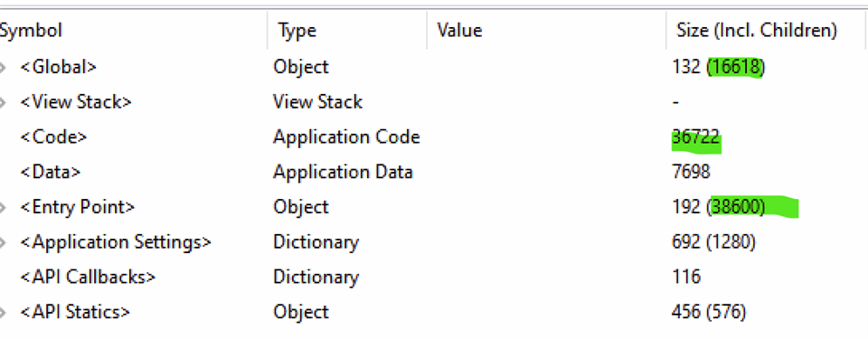Image resolution: width=868 pixels, height=339 pixels.
Task: Select the <API Callbacks> symbol row
Action: pyautogui.click(x=434, y=277)
